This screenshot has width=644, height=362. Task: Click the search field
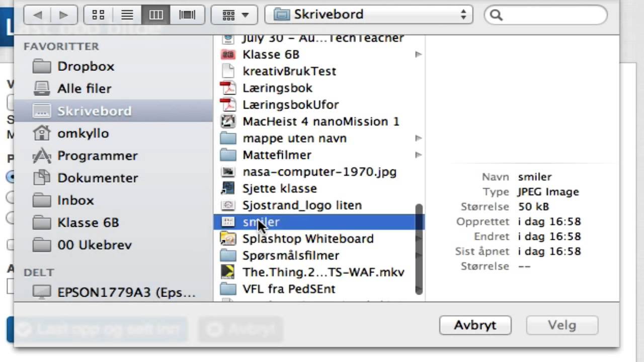point(546,15)
